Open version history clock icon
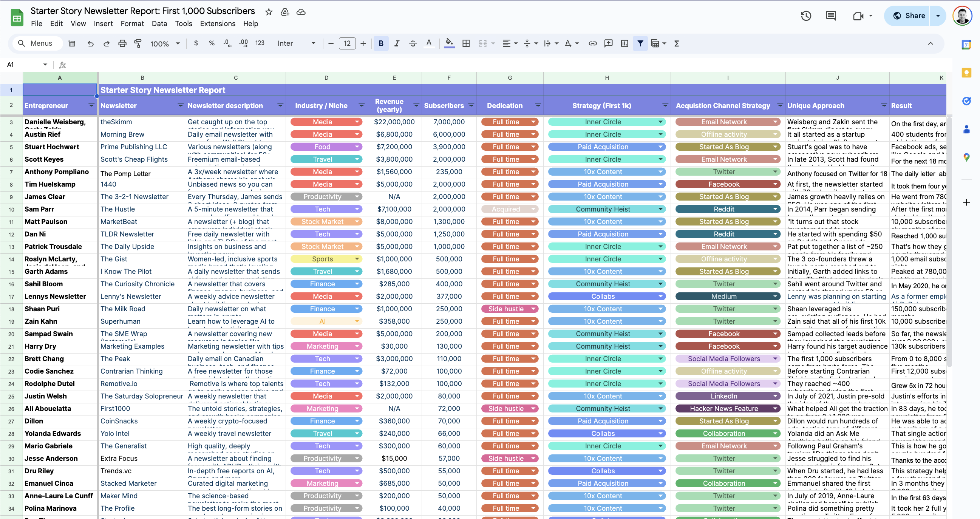This screenshot has height=519, width=980. pyautogui.click(x=806, y=15)
